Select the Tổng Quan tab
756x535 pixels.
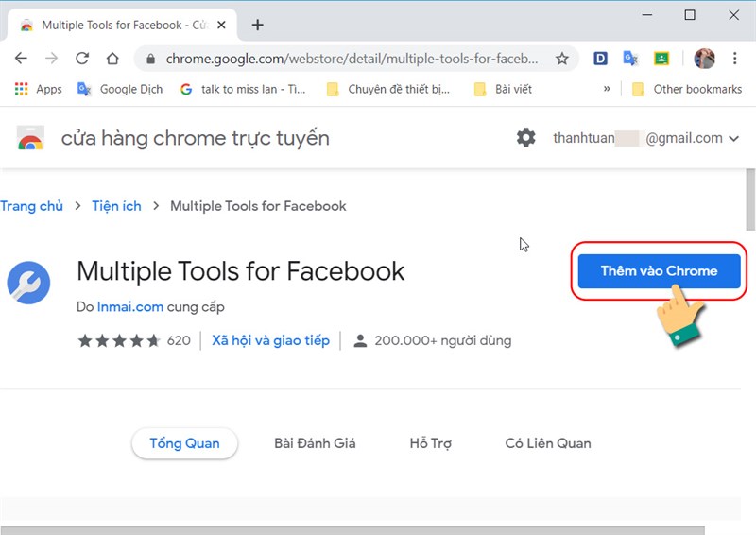pyautogui.click(x=184, y=443)
